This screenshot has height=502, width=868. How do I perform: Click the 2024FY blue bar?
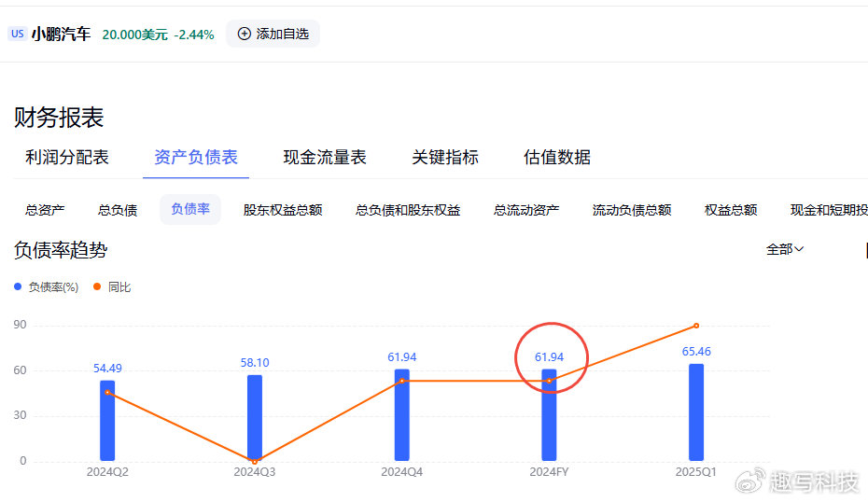[x=549, y=415]
